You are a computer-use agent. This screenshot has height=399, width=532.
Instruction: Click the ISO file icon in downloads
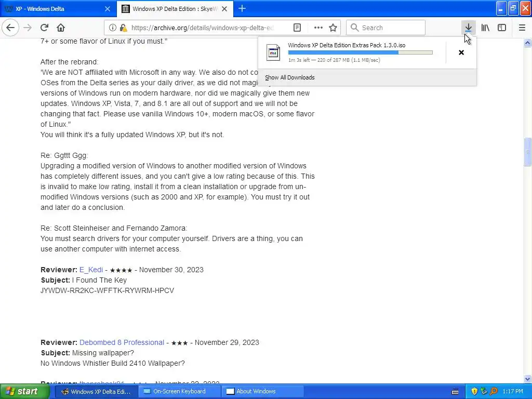pos(273,52)
